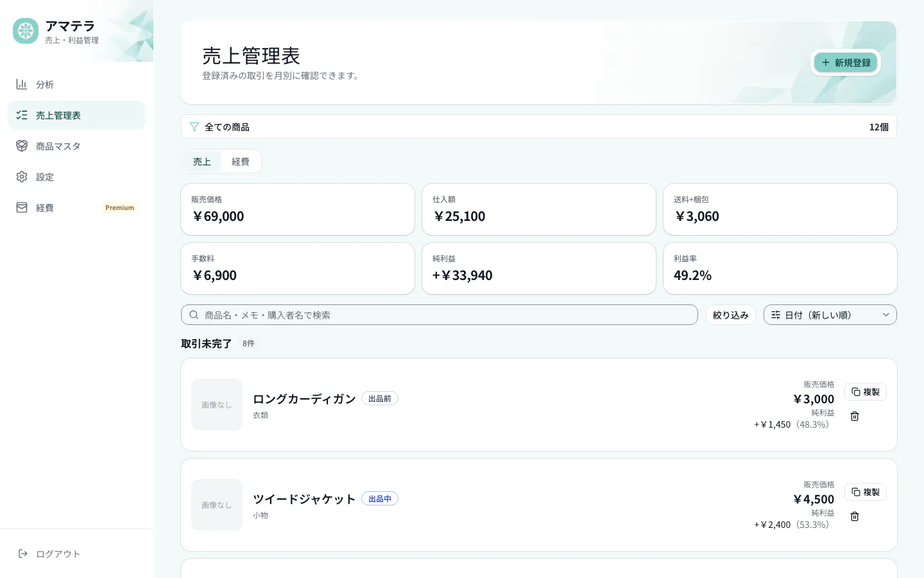
Task: Click the 出品中 status badge
Action: pyautogui.click(x=380, y=499)
